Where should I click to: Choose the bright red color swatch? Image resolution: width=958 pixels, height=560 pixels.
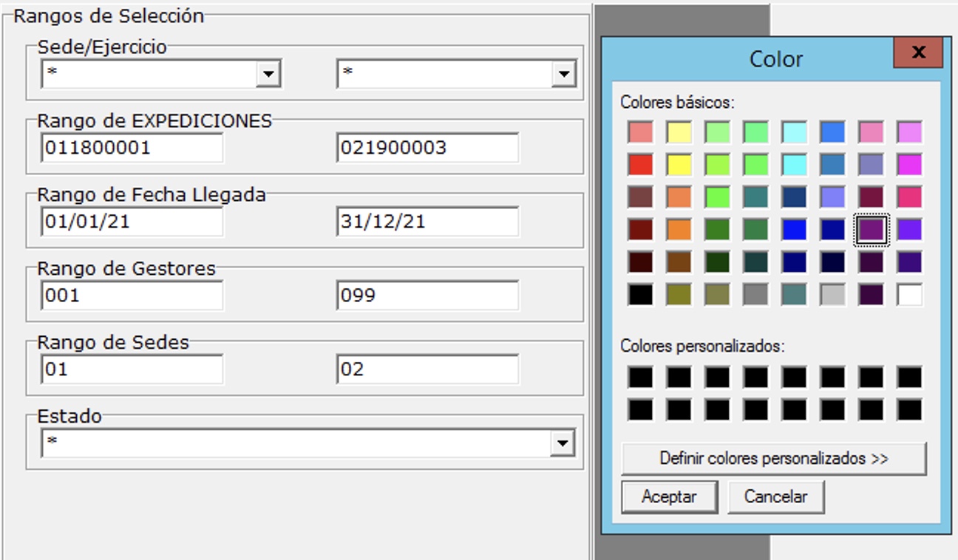pyautogui.click(x=640, y=165)
